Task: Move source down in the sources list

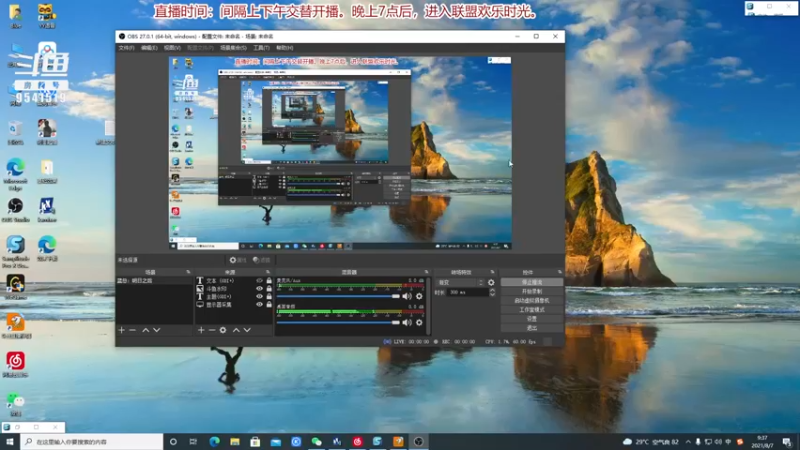Action: coord(247,330)
